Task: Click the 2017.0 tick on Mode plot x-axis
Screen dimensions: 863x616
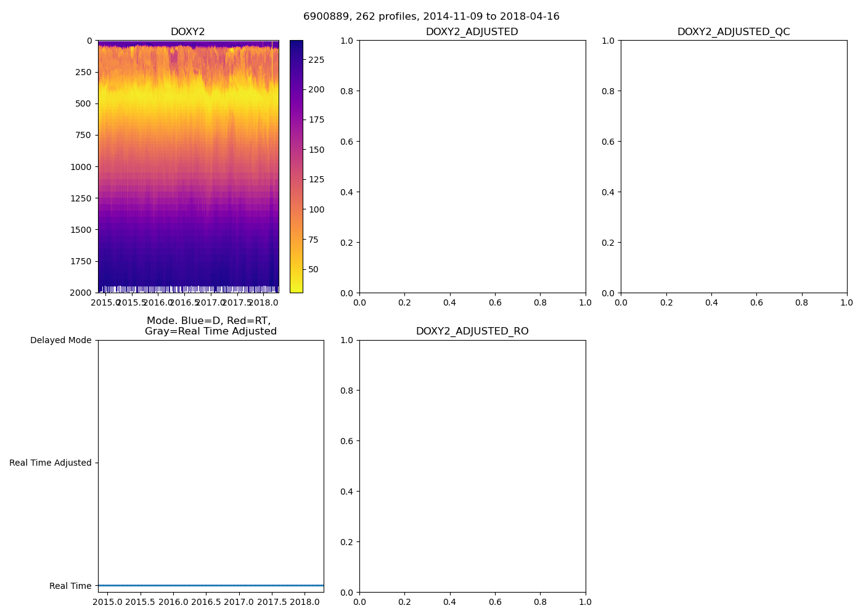Action: [x=239, y=602]
